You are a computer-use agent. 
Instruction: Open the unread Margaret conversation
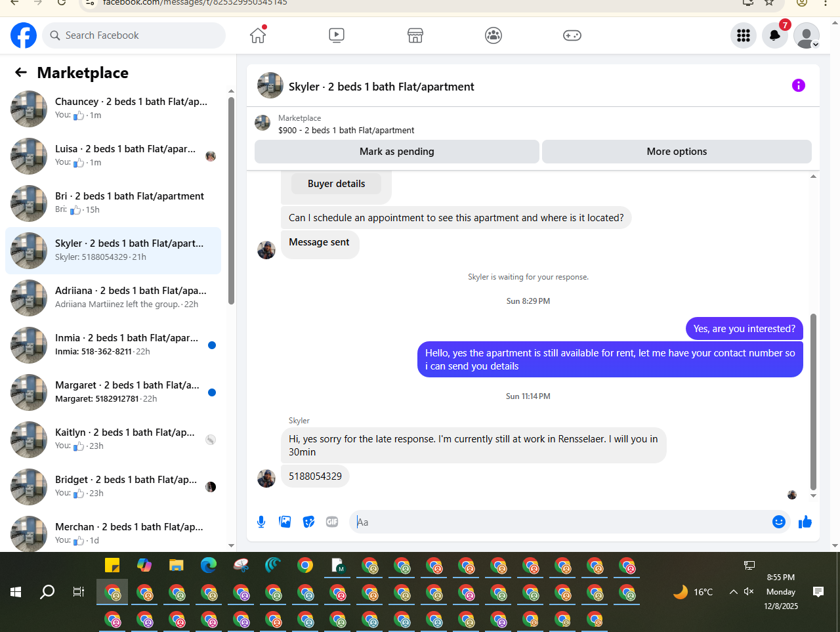[x=113, y=392]
